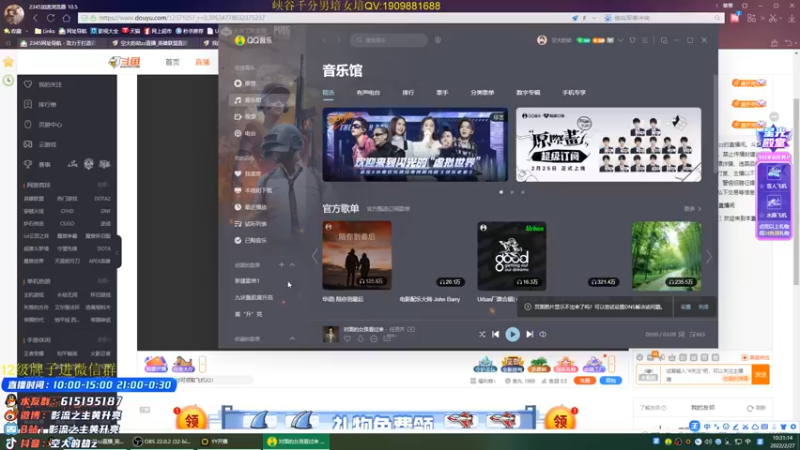This screenshot has width=800, height=450.
Task: Open the QQ Music taskbar button
Action: pos(296,442)
